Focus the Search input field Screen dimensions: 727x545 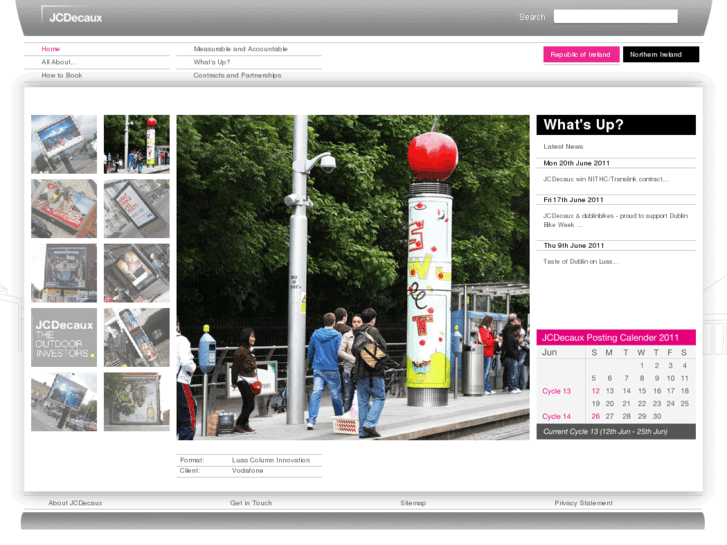point(615,17)
